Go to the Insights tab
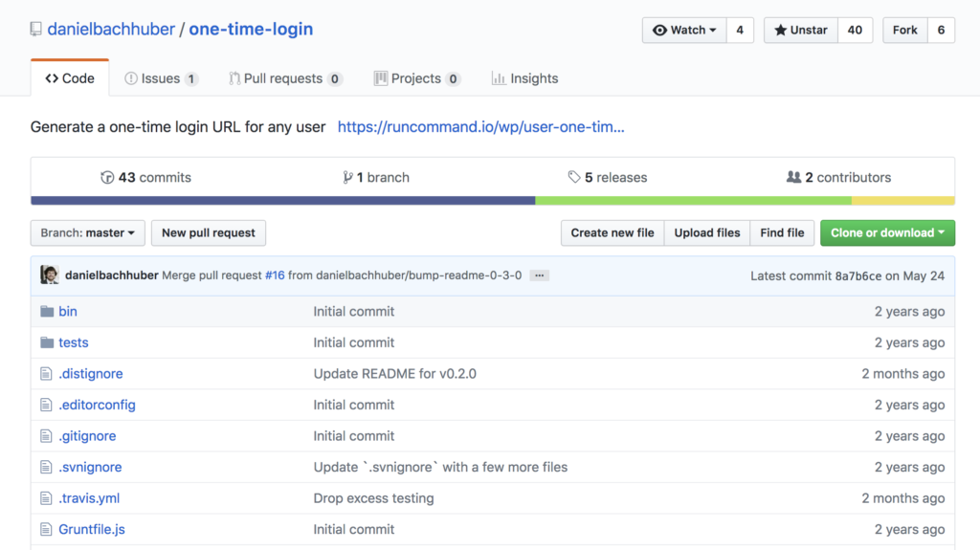Screen dimensions: 980x550 (x=524, y=78)
